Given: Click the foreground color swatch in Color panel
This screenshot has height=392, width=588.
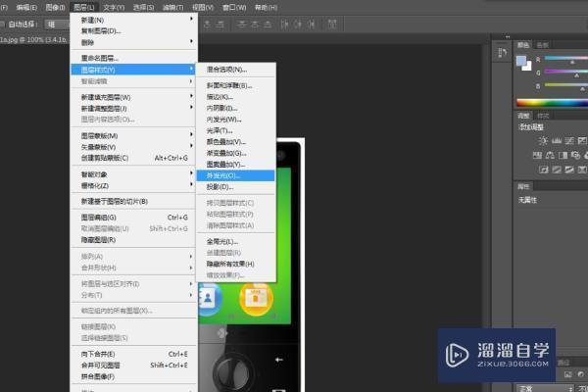Looking at the screenshot, I should 521,61.
